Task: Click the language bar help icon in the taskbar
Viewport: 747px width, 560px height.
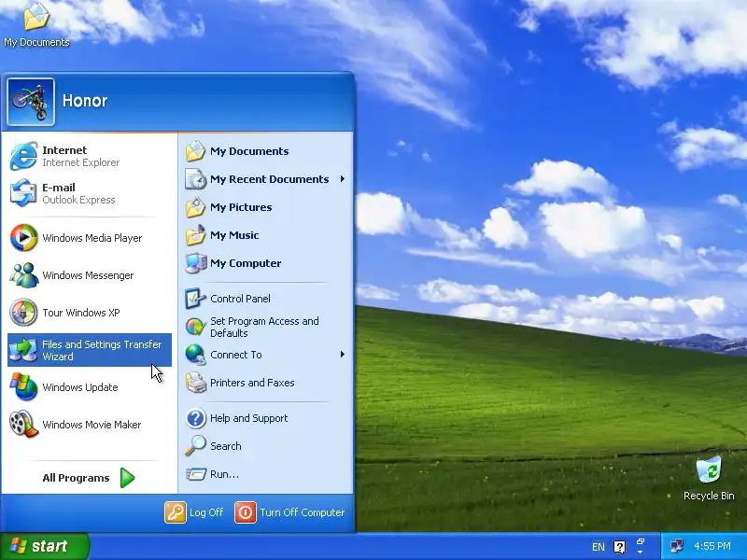Action: 619,547
